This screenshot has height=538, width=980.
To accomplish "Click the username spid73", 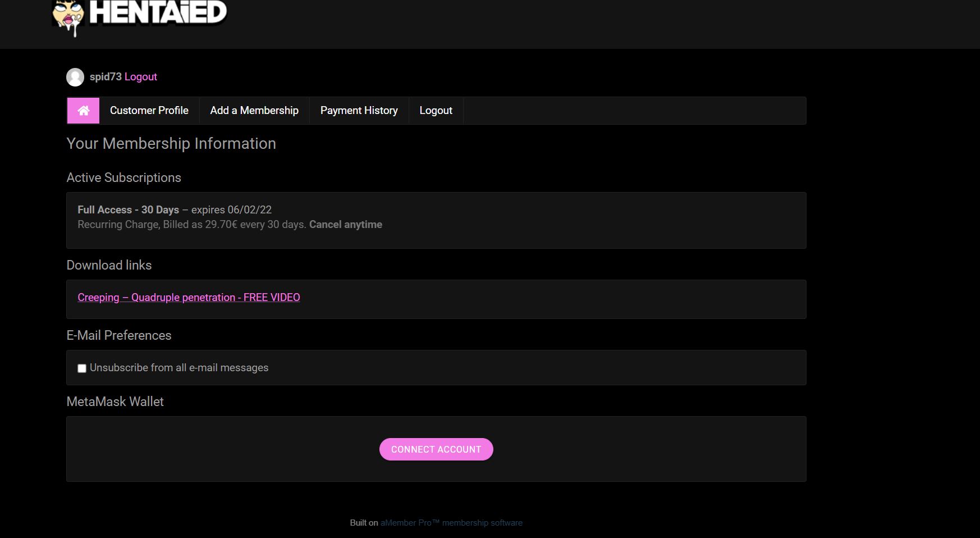I will (106, 77).
